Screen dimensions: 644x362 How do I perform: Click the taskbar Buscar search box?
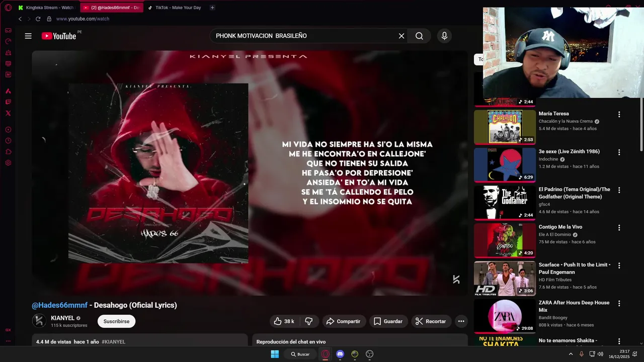[x=300, y=354]
